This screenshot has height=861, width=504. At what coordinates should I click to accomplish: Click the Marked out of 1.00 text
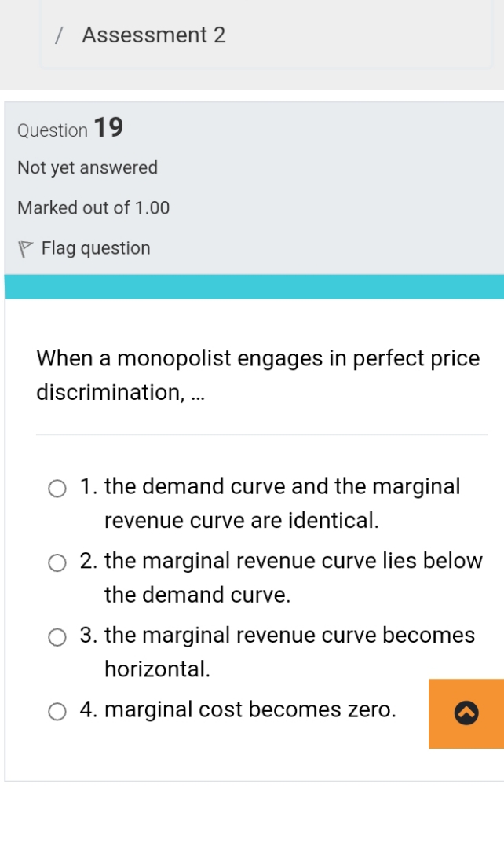click(93, 207)
